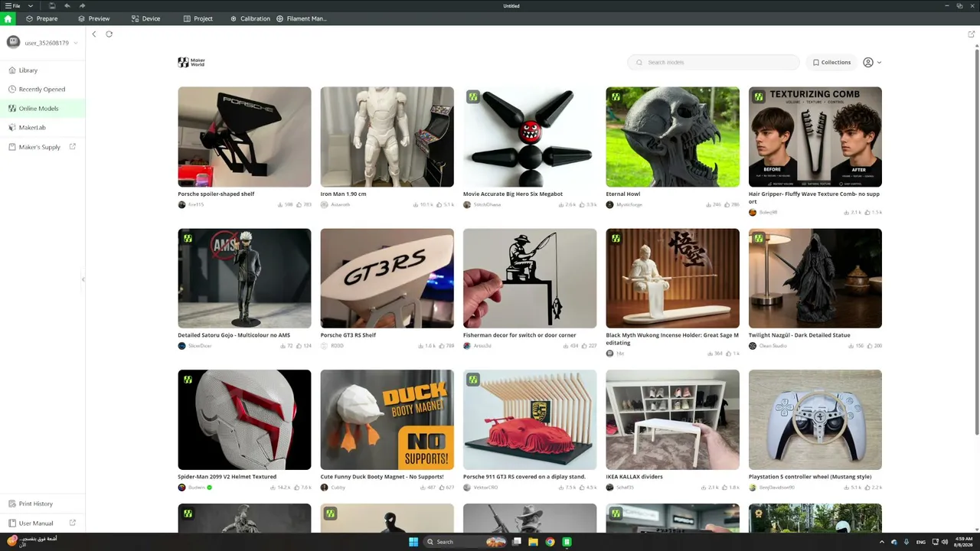Click the green badge icon on Texturizing Comb card

point(758,97)
